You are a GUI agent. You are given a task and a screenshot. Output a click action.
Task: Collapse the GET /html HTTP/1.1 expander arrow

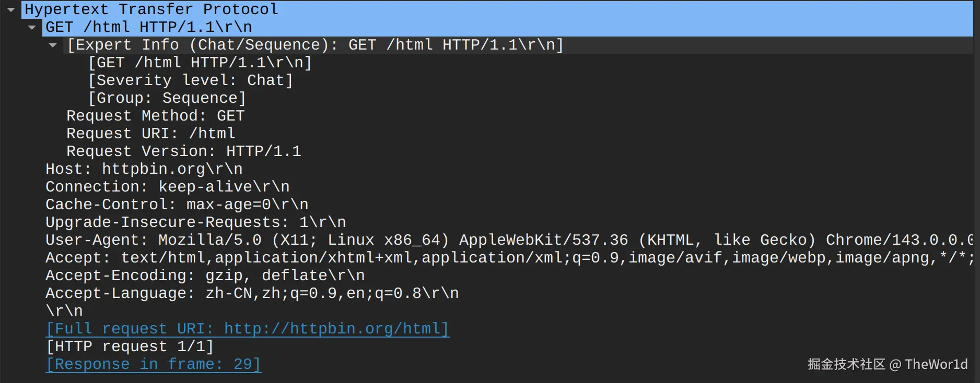[32, 27]
